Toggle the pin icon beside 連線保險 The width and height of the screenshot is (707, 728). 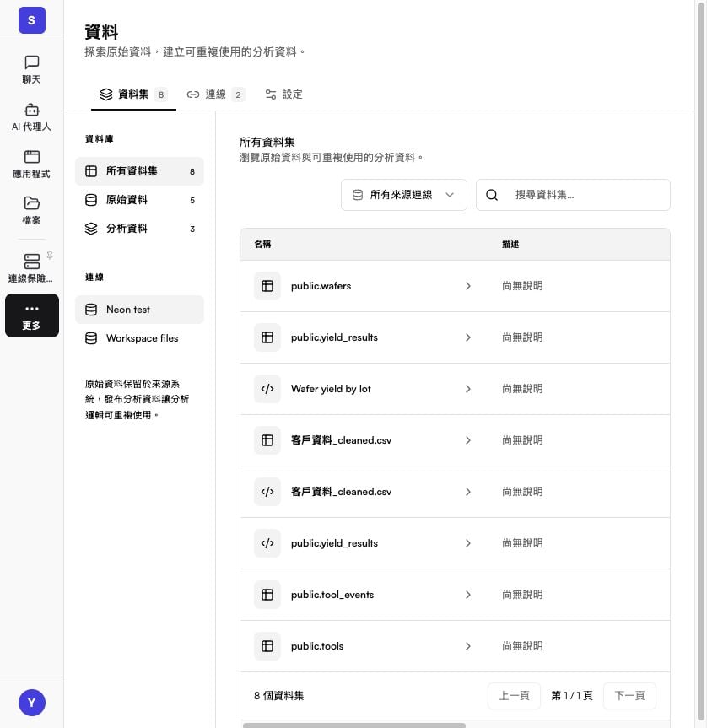[x=50, y=256]
